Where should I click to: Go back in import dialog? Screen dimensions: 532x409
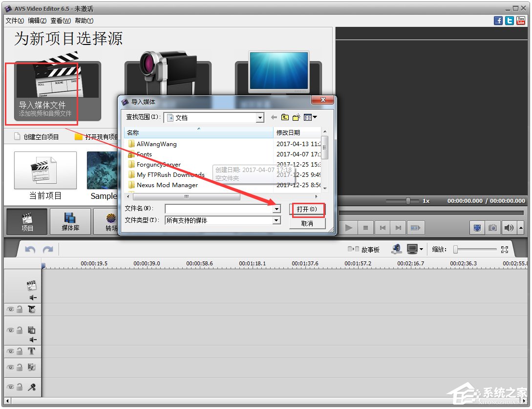[x=274, y=117]
